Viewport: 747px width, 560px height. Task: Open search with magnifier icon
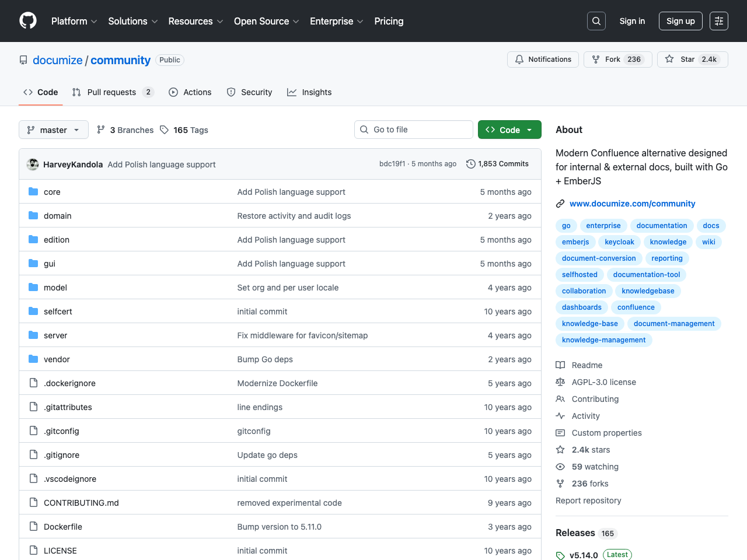click(x=596, y=21)
